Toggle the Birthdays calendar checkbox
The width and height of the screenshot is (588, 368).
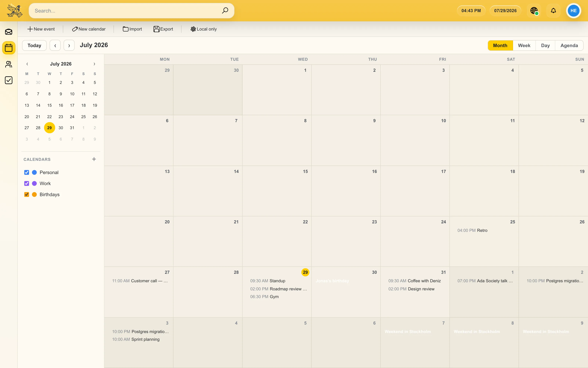pyautogui.click(x=27, y=194)
